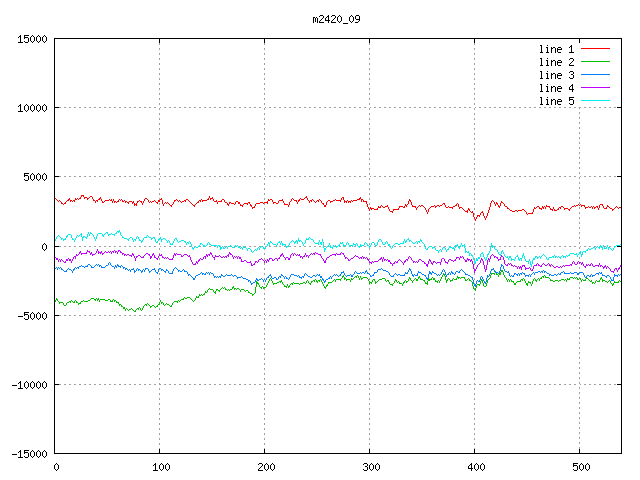640x480 pixels.
Task: Click the y-axis label -10000
Action: [29, 385]
